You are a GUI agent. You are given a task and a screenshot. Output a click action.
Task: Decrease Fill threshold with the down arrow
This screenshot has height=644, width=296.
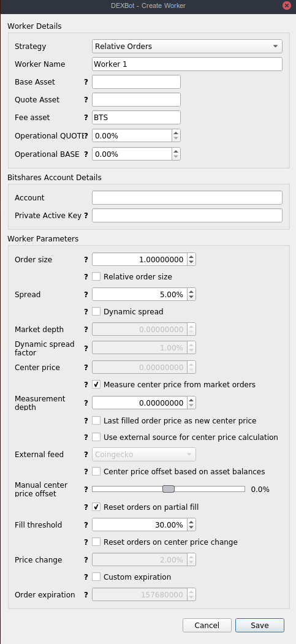[x=191, y=528]
